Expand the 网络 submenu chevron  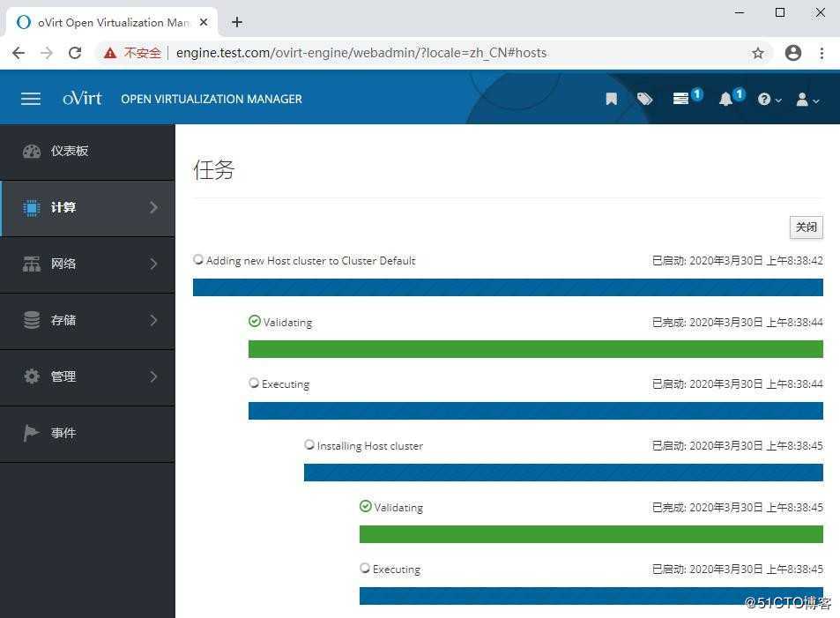click(153, 264)
